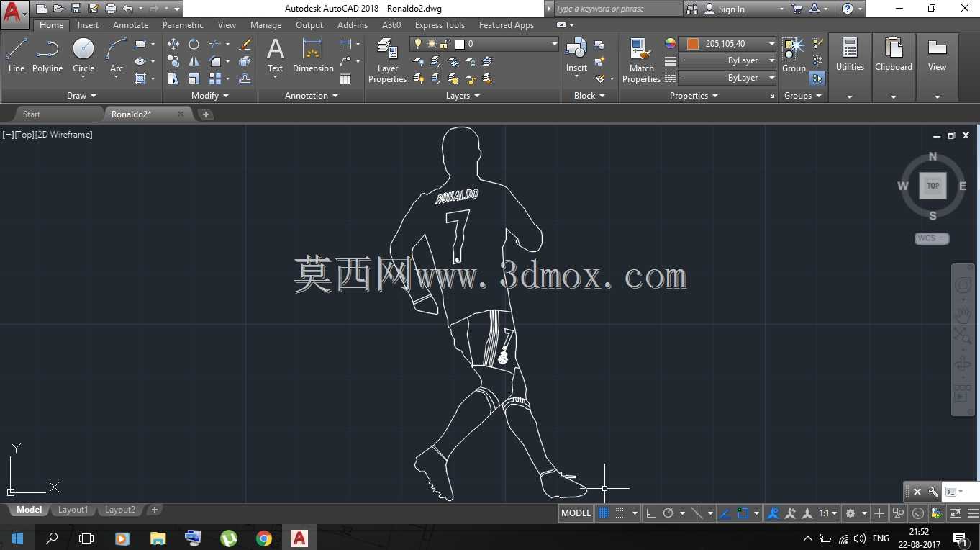The width and height of the screenshot is (980, 550).
Task: Toggle 2D object snap
Action: click(743, 513)
